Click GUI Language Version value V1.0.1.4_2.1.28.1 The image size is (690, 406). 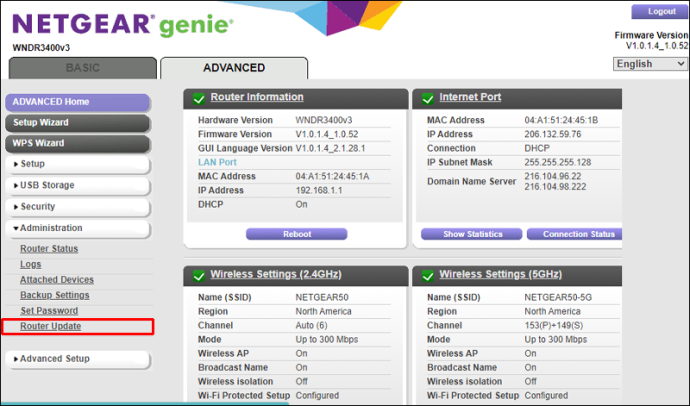pos(330,148)
